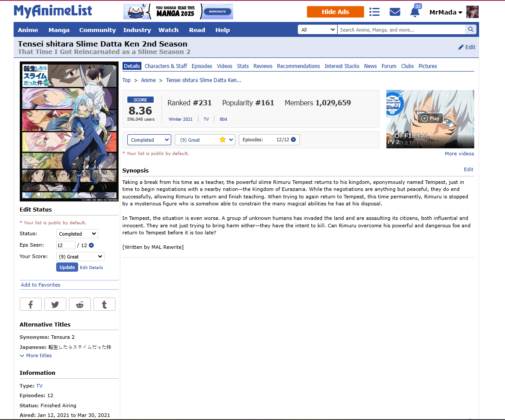Click Edit link beside Synopsis
This screenshot has width=505, height=420.
(468, 169)
